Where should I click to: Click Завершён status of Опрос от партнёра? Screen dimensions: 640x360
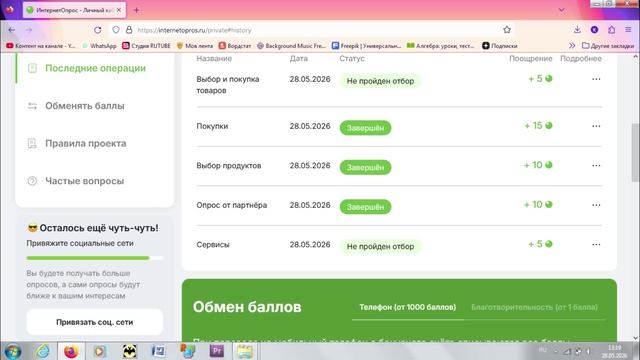click(365, 207)
